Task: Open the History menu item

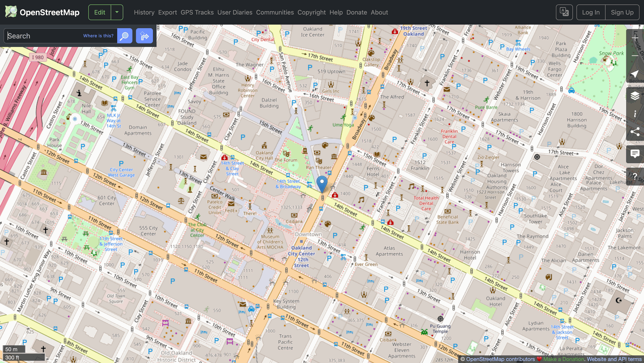Action: 144,12
